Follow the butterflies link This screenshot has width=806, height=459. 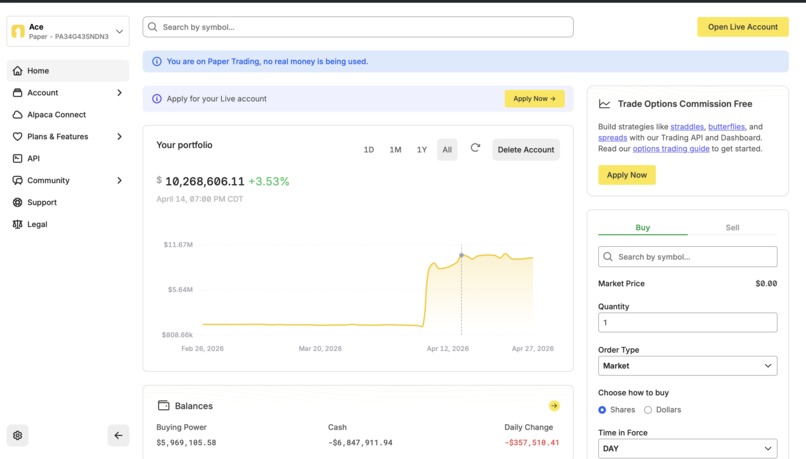coord(726,126)
